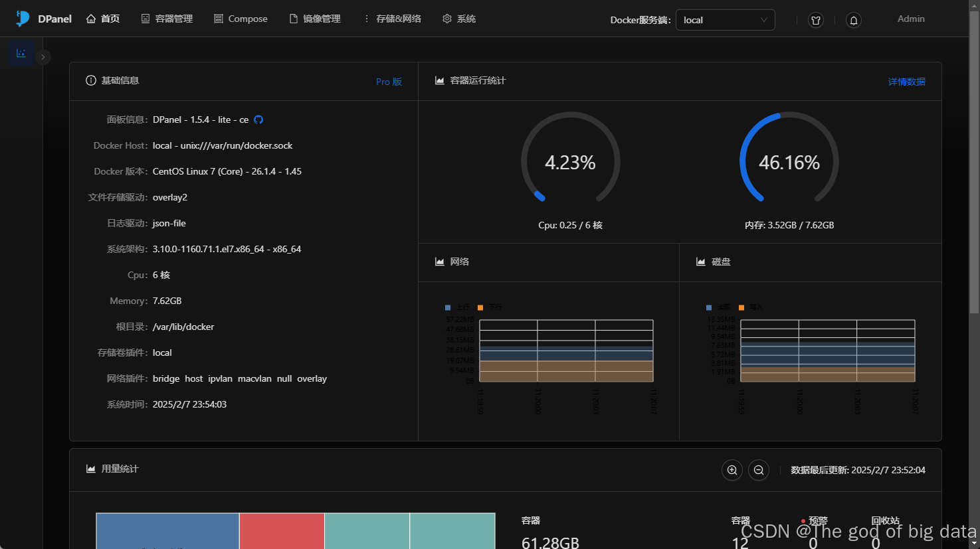This screenshot has height=549, width=980.
Task: Open the 镜像管理 menu
Action: click(x=315, y=19)
